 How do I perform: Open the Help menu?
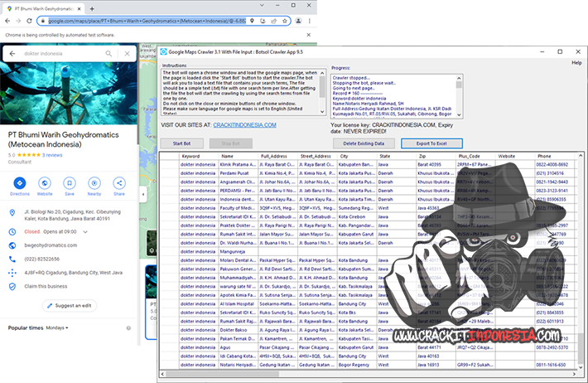[x=576, y=63]
